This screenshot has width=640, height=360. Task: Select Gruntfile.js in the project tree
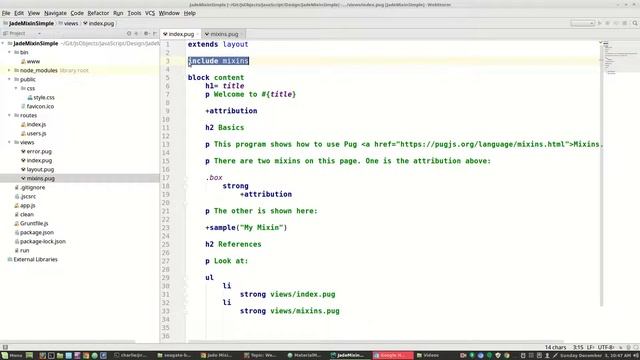(x=31, y=223)
